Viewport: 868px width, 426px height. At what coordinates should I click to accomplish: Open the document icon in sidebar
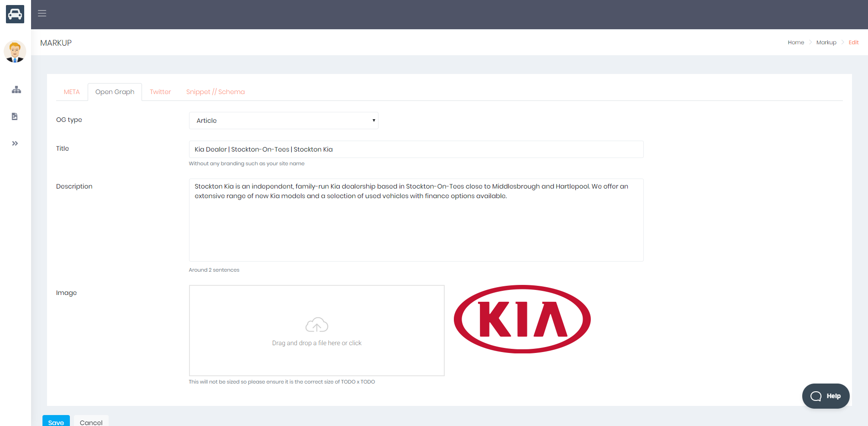coord(15,116)
